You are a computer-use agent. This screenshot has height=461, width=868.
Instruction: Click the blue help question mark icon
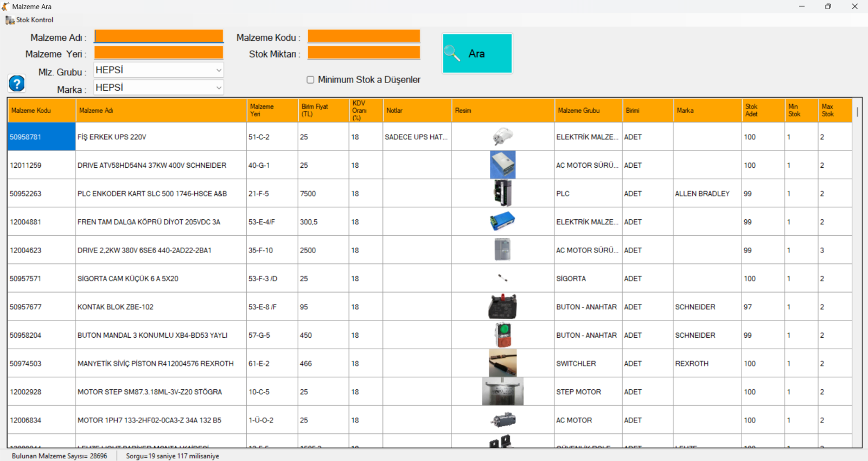(x=17, y=84)
